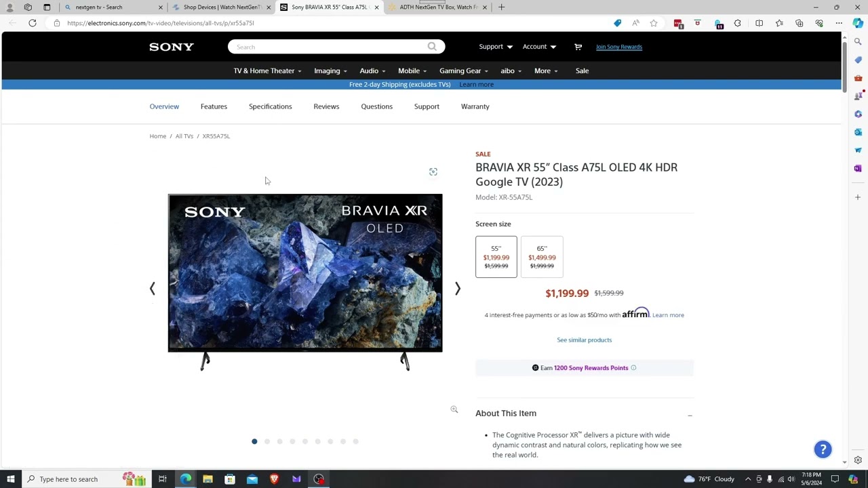The image size is (868, 488).
Task: Jump to second carousel image dot
Action: 267,441
